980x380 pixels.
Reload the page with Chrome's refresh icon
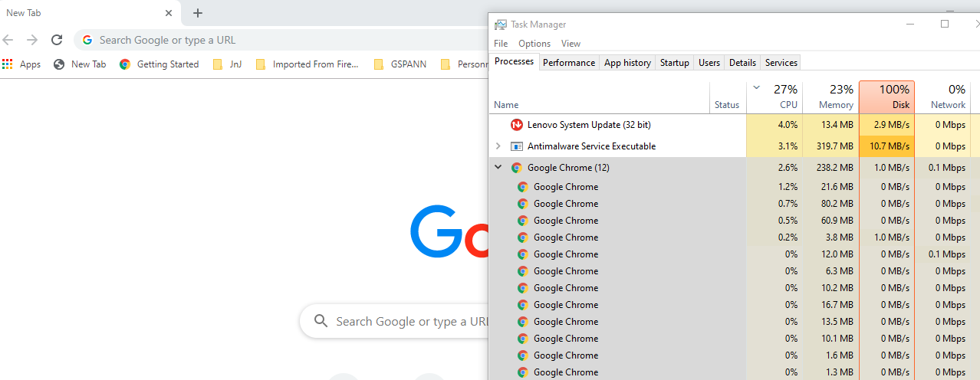[57, 40]
